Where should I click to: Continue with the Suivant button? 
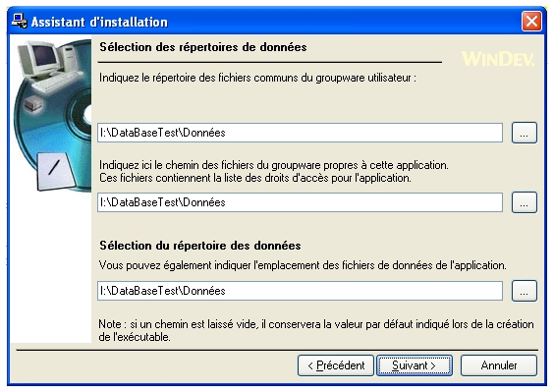[x=415, y=365]
